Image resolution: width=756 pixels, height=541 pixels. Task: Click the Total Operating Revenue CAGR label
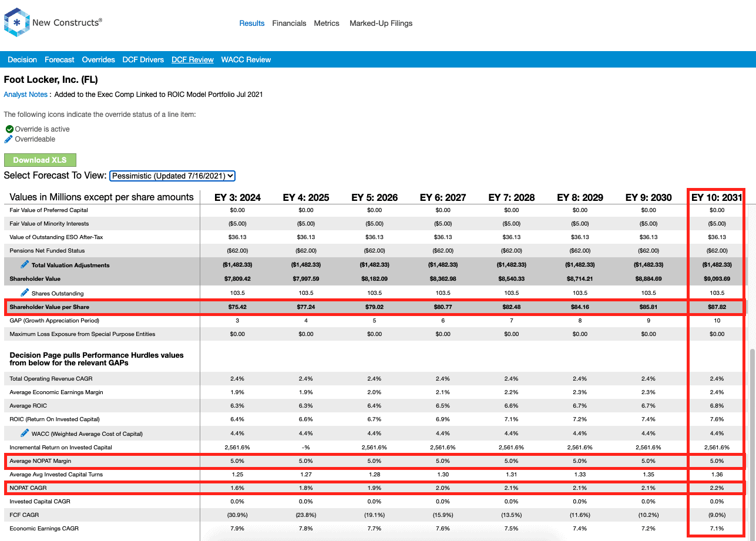coord(51,379)
